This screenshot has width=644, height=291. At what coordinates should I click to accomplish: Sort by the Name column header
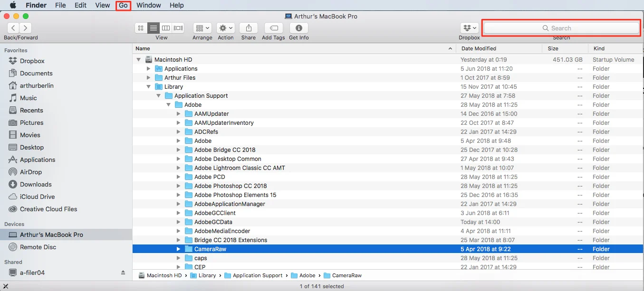[294, 48]
